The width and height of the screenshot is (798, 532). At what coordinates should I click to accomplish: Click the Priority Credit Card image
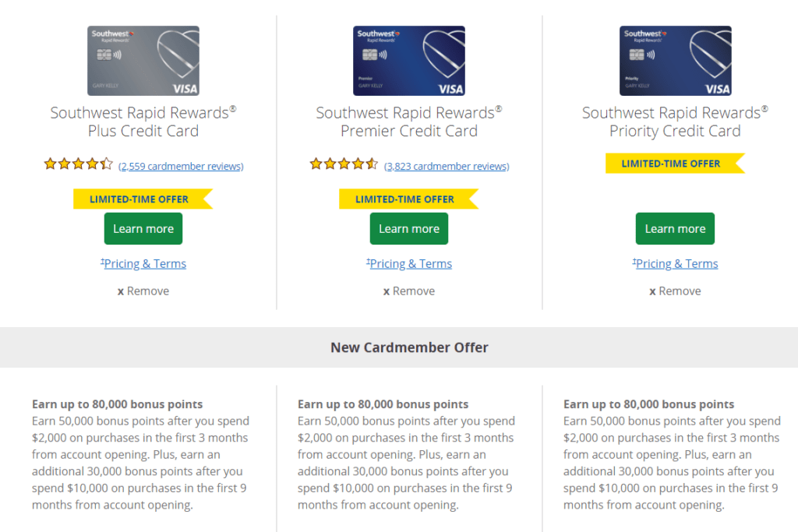pyautogui.click(x=675, y=61)
